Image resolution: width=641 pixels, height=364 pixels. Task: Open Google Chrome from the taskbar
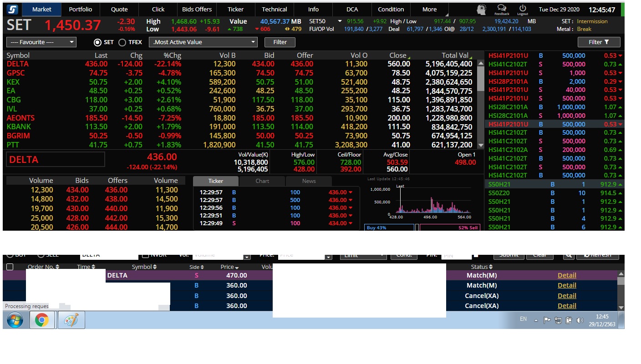click(x=42, y=320)
